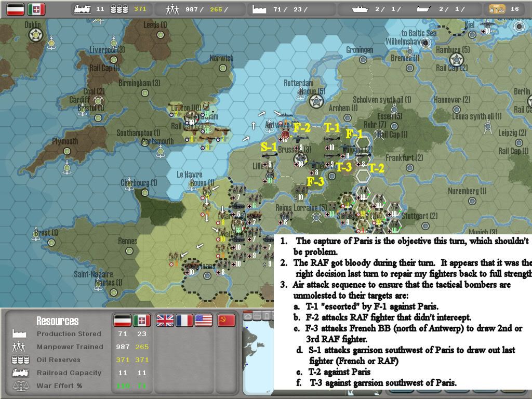
Task: Open the factory tab above minimap
Action: click(258, 316)
